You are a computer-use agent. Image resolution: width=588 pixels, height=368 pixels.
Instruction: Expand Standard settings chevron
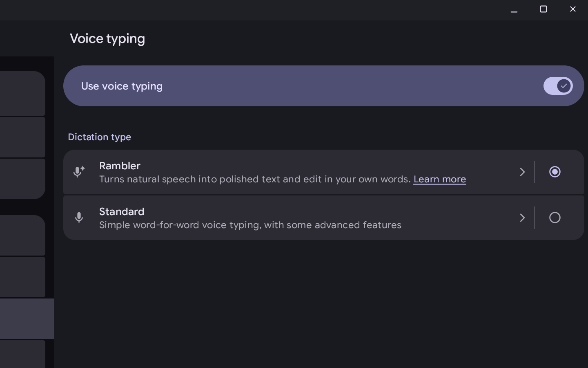coord(522,218)
